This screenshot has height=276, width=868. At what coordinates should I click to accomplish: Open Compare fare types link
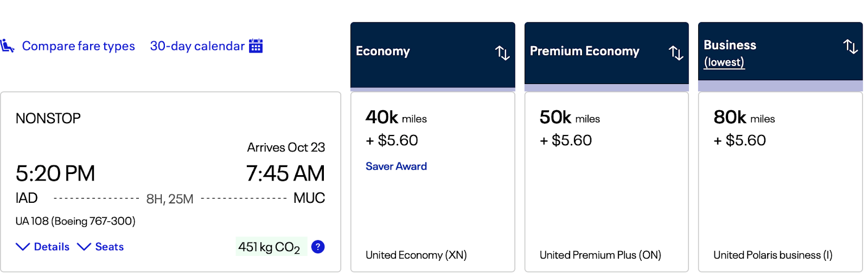[78, 46]
